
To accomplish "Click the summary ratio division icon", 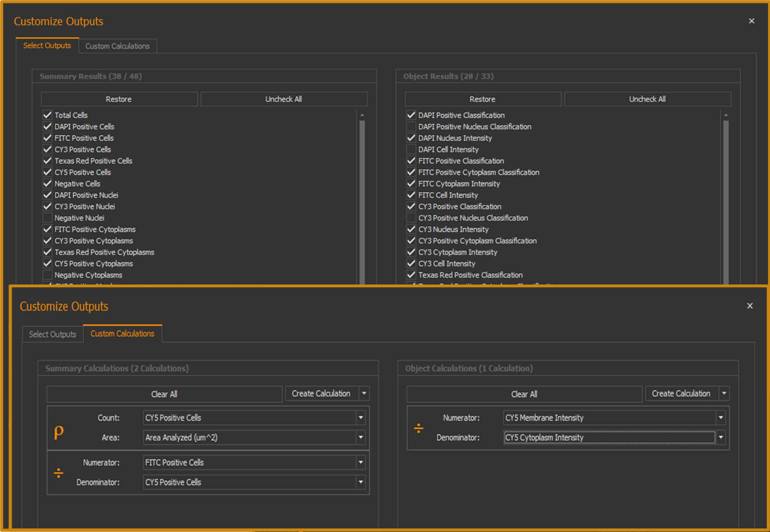I will coord(59,473).
